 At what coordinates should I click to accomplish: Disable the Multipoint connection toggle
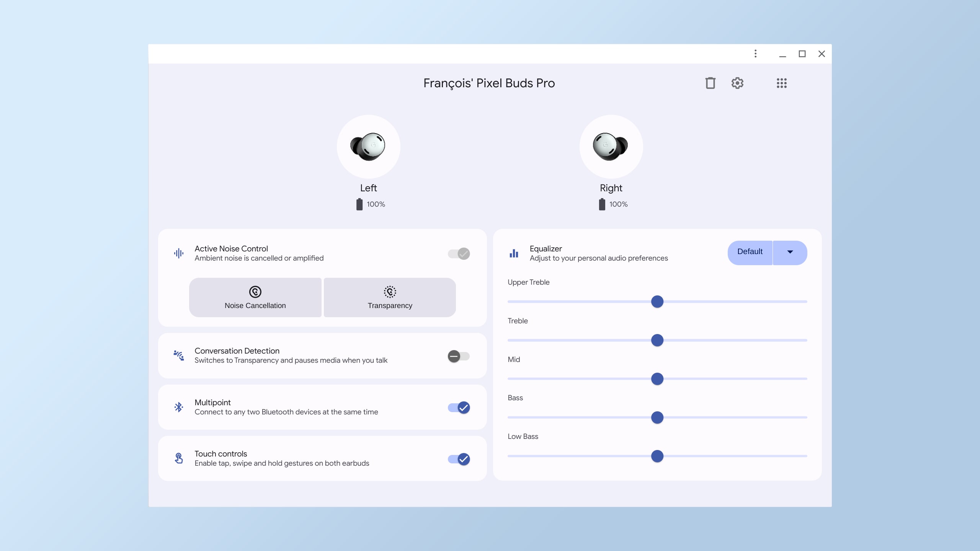click(459, 407)
